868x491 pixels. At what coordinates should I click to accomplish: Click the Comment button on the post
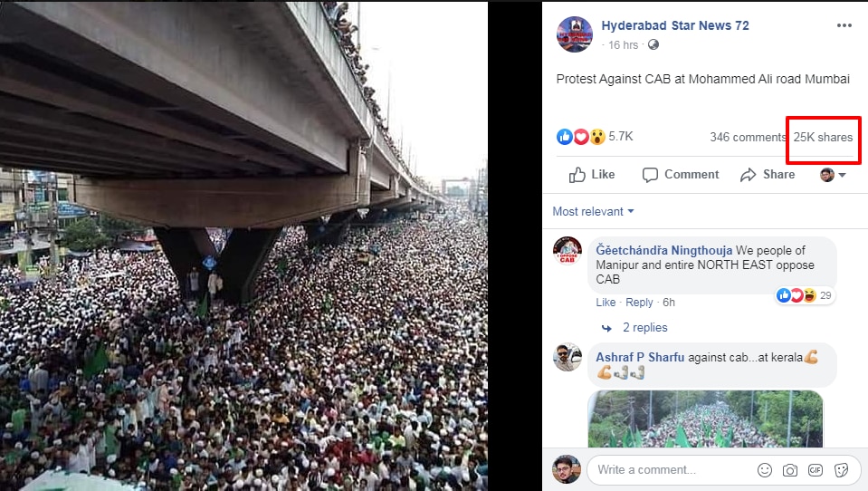coord(680,175)
